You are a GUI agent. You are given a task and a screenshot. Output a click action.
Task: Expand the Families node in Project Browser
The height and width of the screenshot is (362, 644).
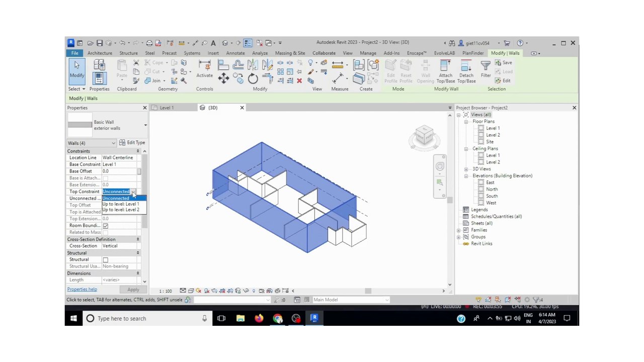click(x=459, y=230)
